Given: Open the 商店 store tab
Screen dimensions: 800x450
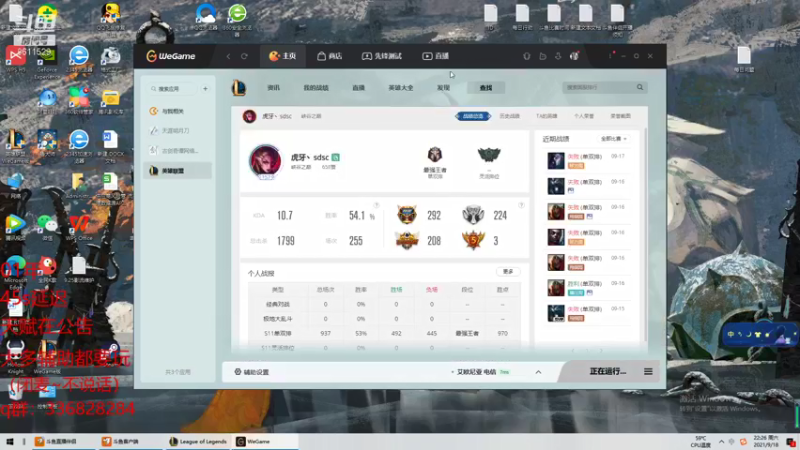Looking at the screenshot, I should (330, 56).
